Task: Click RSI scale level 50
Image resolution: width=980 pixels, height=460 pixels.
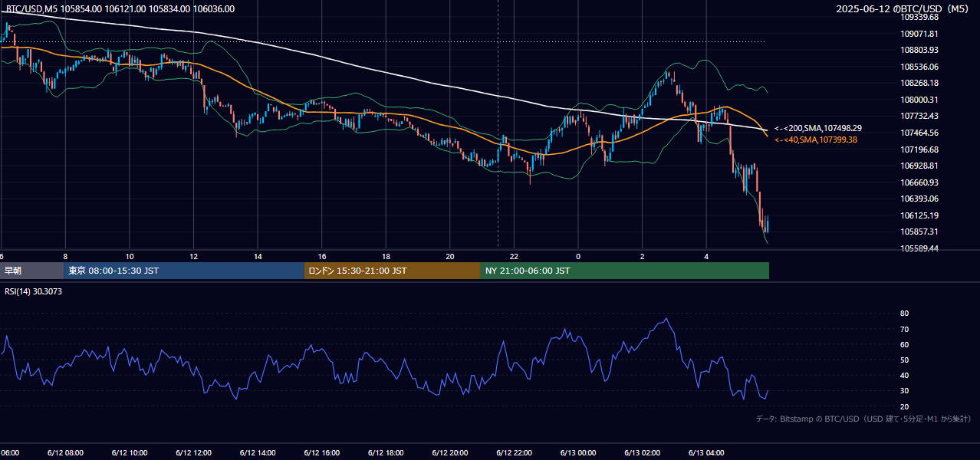Action: pyautogui.click(x=904, y=360)
